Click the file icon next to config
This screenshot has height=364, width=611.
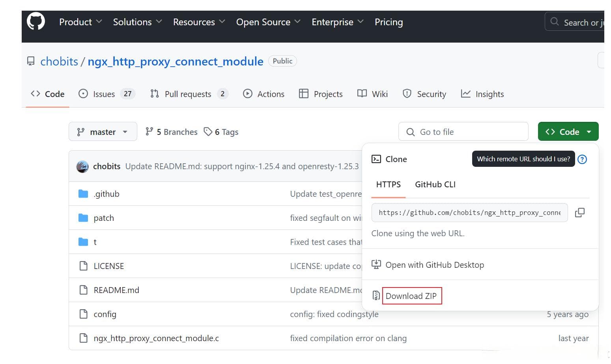click(84, 314)
